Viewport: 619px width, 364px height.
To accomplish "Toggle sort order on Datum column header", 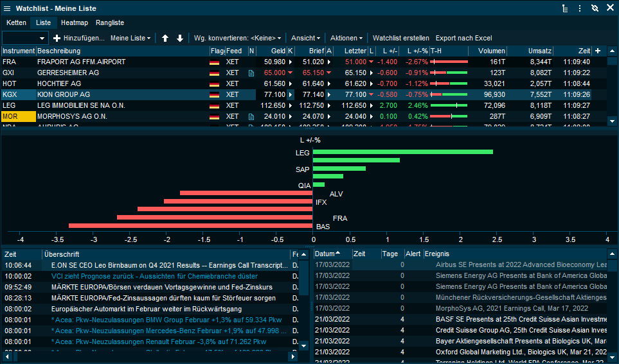I will (328, 254).
